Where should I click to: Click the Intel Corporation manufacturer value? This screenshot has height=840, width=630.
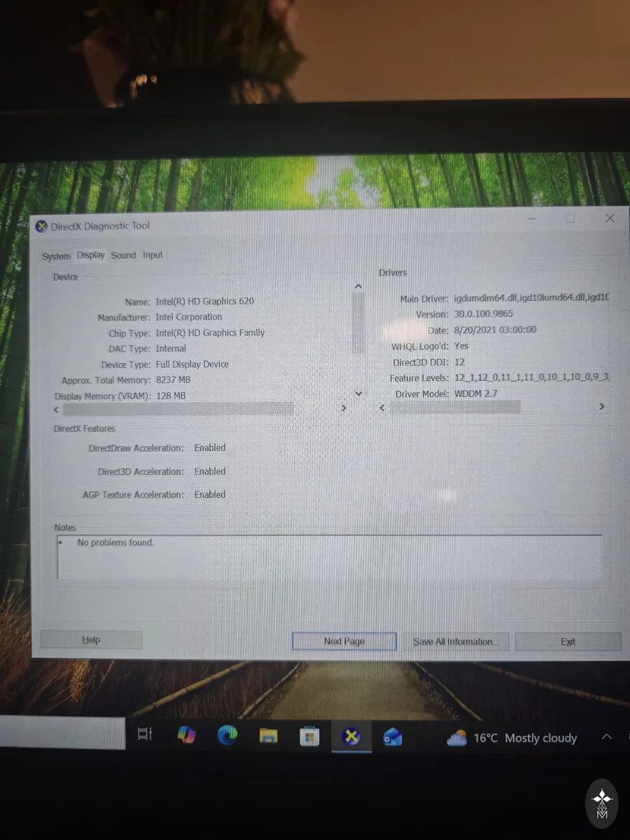188,317
